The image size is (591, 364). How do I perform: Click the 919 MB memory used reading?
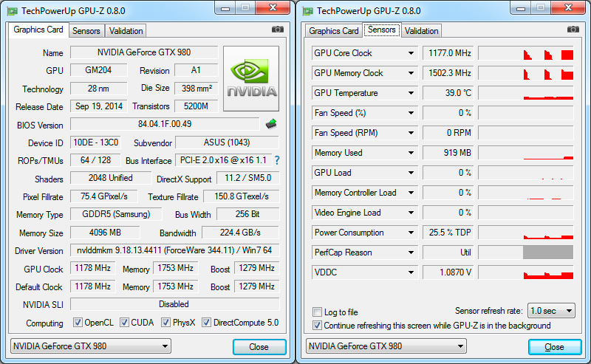point(448,153)
